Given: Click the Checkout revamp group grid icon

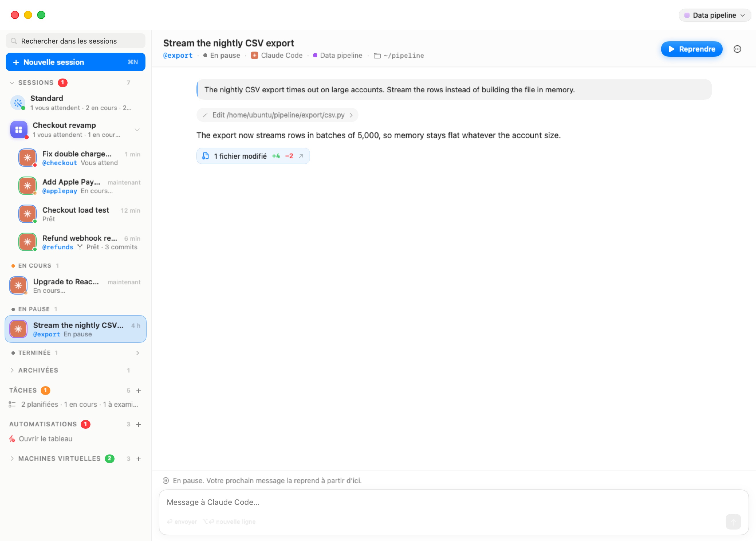Looking at the screenshot, I should pos(19,130).
